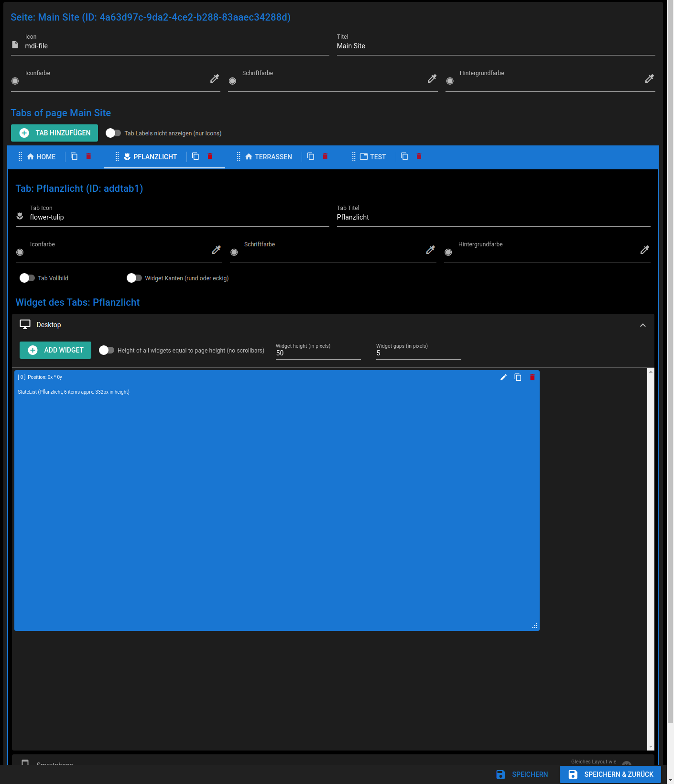Duplicate the StateList widget
Viewport: 674px width, 784px height.
pos(518,377)
